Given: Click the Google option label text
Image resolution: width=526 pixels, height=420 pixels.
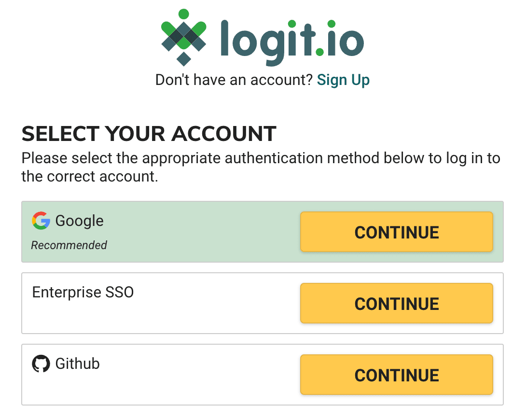Looking at the screenshot, I should click(x=79, y=221).
